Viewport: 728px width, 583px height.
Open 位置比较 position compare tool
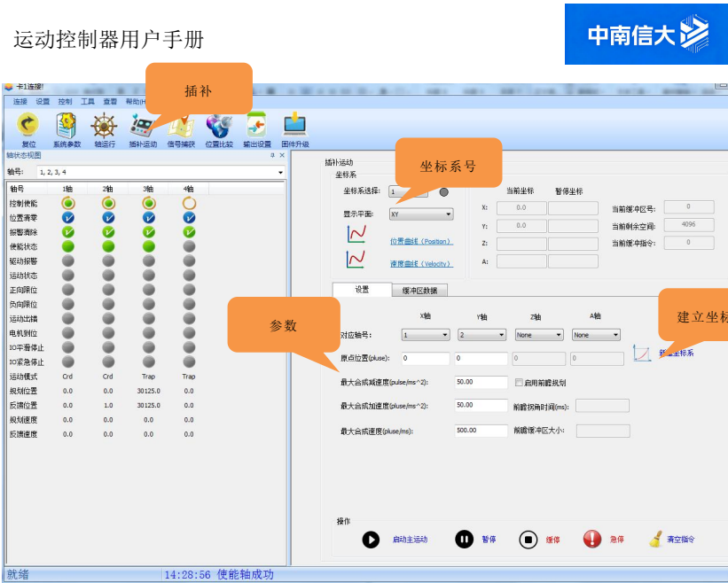[218, 125]
